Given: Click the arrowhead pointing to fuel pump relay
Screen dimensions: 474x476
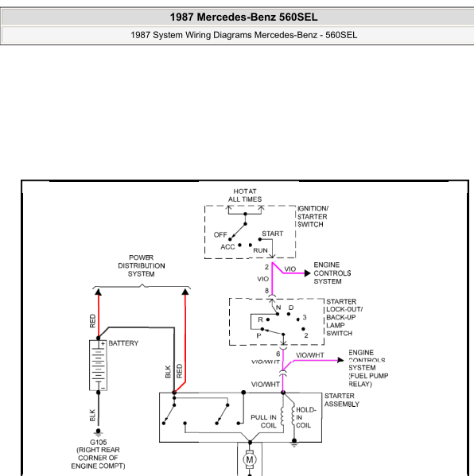Looking at the screenshot, I should point(340,360).
